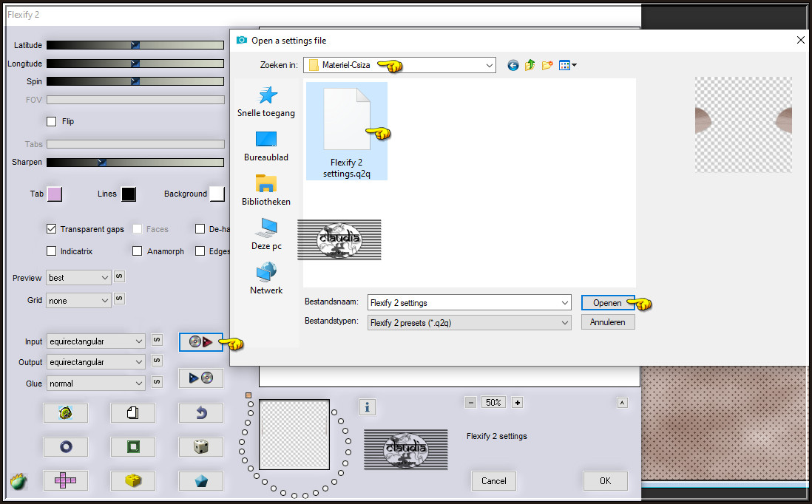Expand the Zoeken in folder dropdown

click(489, 65)
